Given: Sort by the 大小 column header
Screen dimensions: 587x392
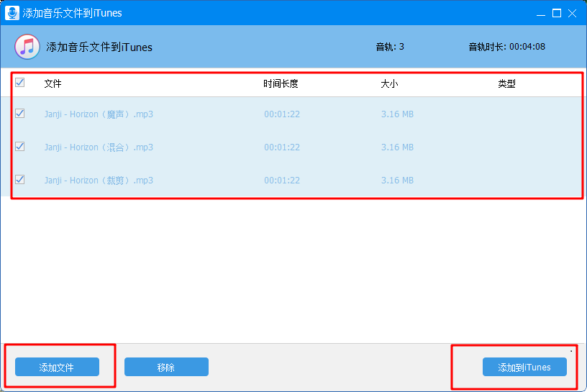Looking at the screenshot, I should tap(389, 83).
